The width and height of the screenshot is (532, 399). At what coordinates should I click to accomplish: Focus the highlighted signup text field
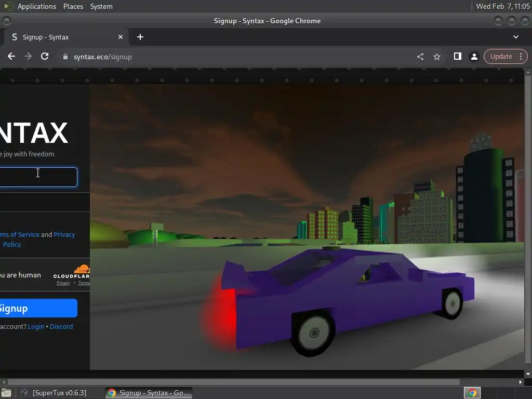tap(38, 177)
